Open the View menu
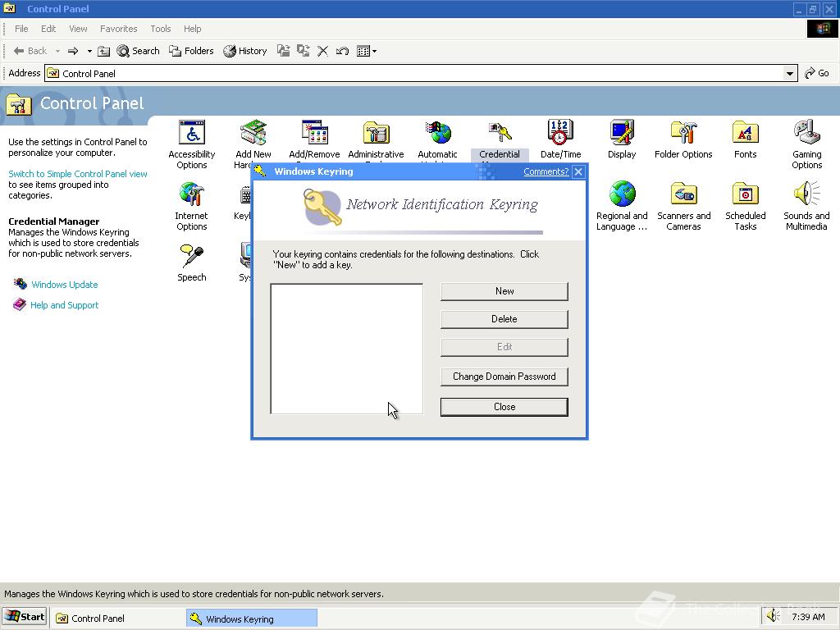The height and width of the screenshot is (630, 840). click(x=78, y=29)
